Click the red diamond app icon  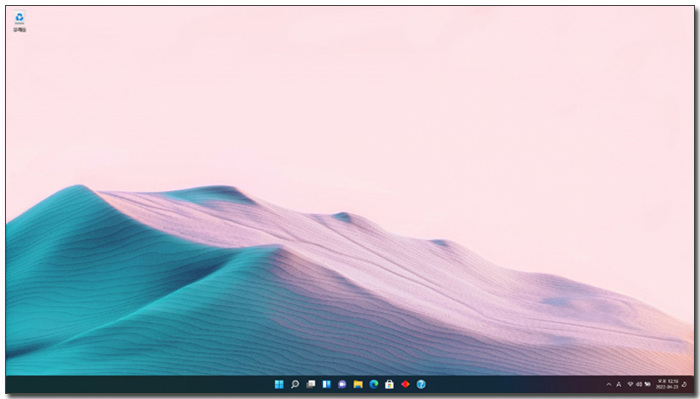coord(405,384)
